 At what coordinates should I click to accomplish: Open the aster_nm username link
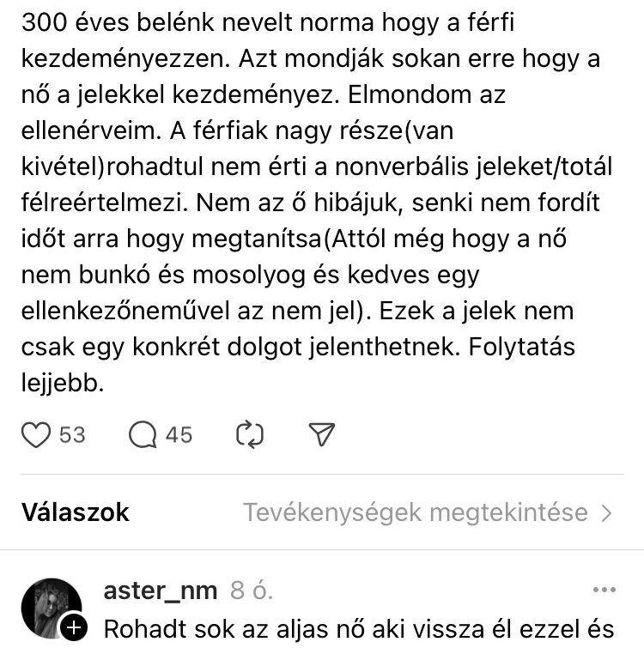click(161, 590)
